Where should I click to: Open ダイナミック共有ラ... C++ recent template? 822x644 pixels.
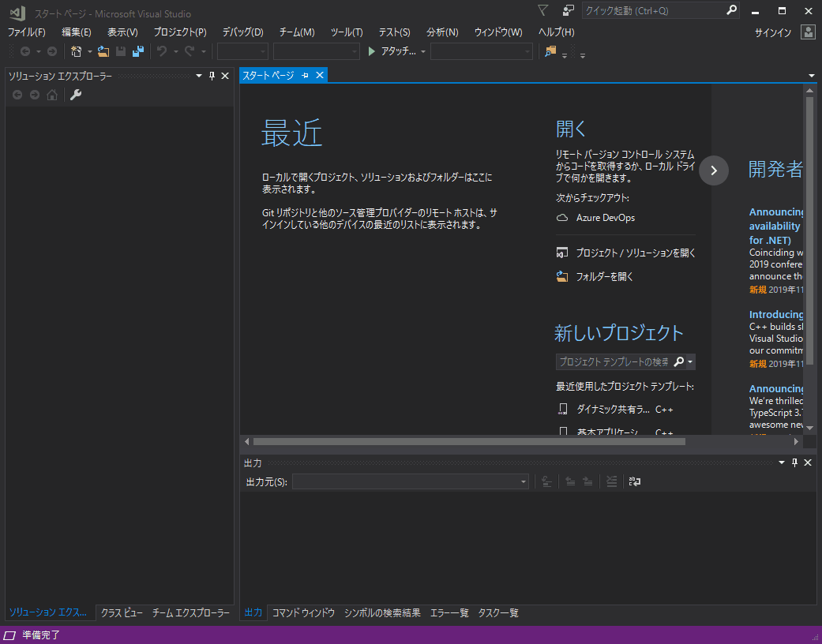pyautogui.click(x=615, y=410)
